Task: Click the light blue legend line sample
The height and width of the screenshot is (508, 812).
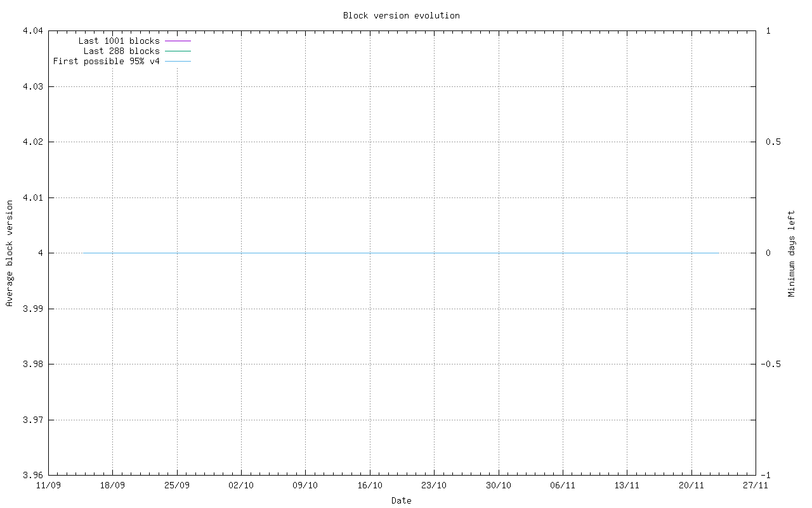Action: [x=178, y=61]
